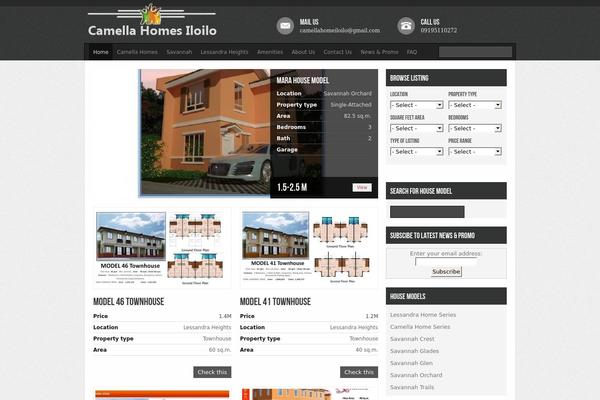The image size is (600, 400).
Task: Open the Savannah menu item
Action: pos(179,52)
